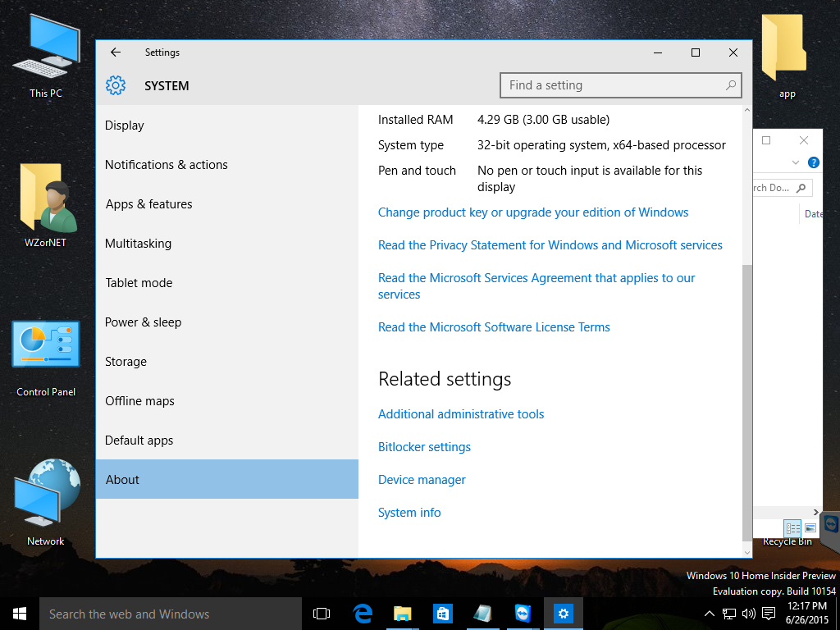This screenshot has height=630, width=840.
Task: Click the Settings gear taskbar button
Action: (x=563, y=614)
